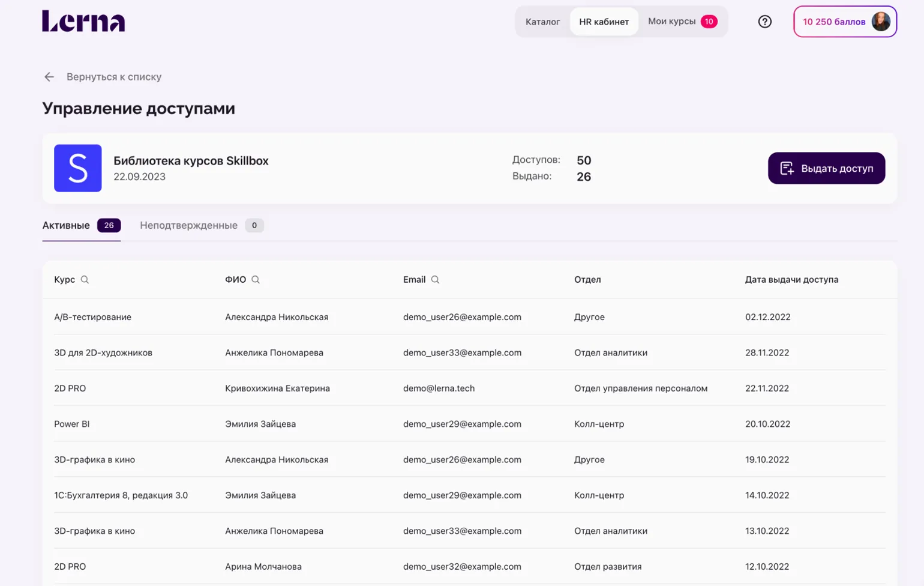Open search icon next to ФИО column
Viewport: 924px width, 586px height.
[256, 280]
